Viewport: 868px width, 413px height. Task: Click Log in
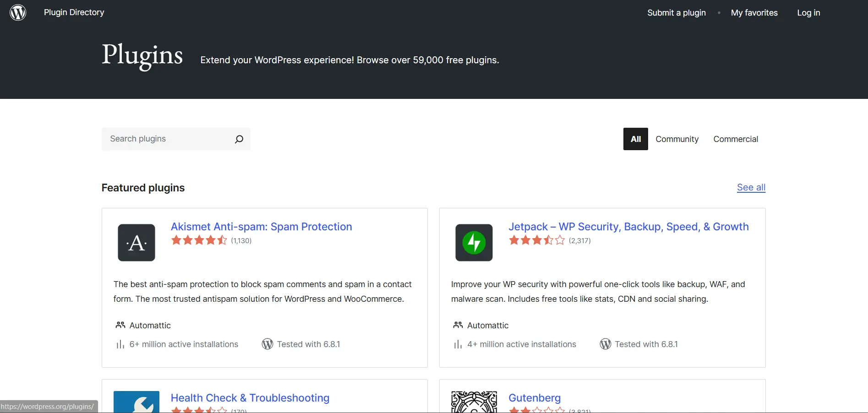coord(808,13)
